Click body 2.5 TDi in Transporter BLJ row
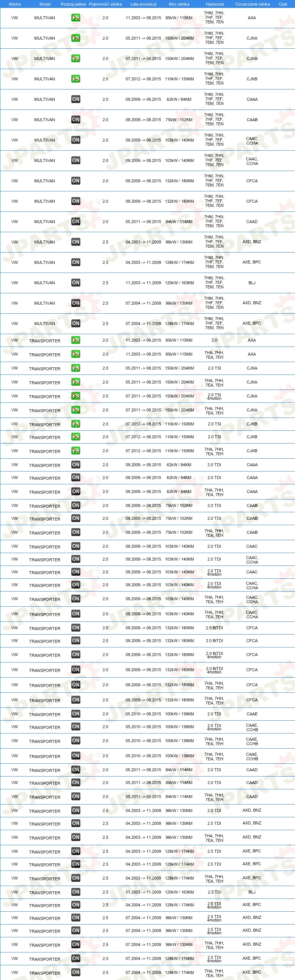 coord(214,892)
